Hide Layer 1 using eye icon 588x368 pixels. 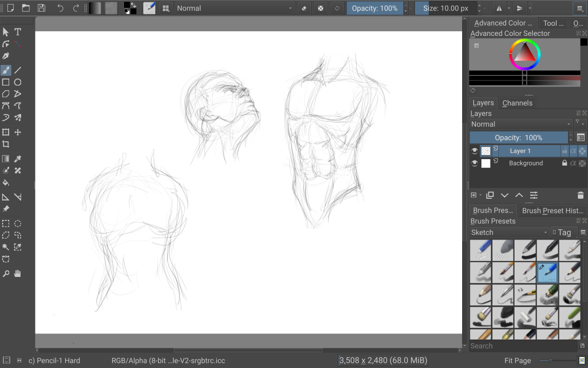(x=475, y=151)
